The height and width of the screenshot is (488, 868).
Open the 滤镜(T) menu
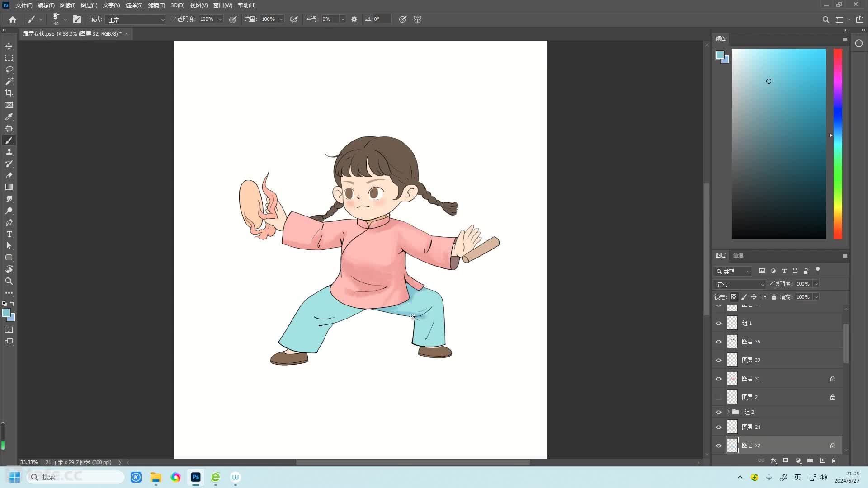(156, 5)
